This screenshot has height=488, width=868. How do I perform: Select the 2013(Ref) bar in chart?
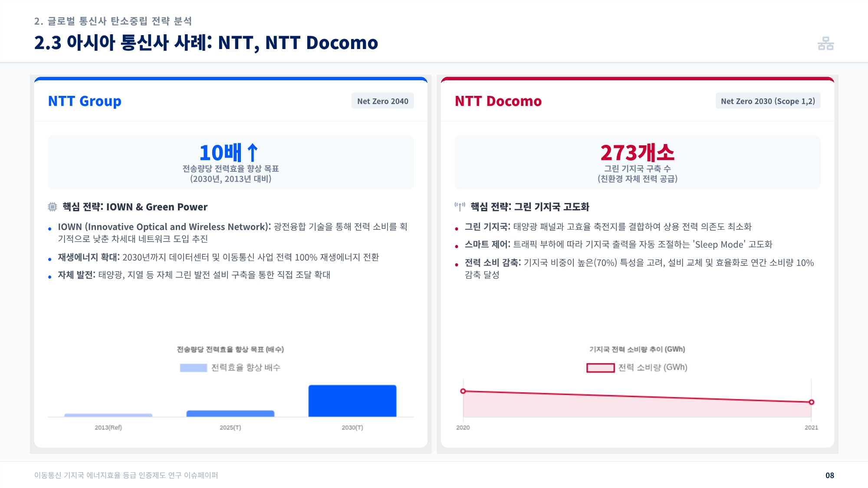pos(108,415)
